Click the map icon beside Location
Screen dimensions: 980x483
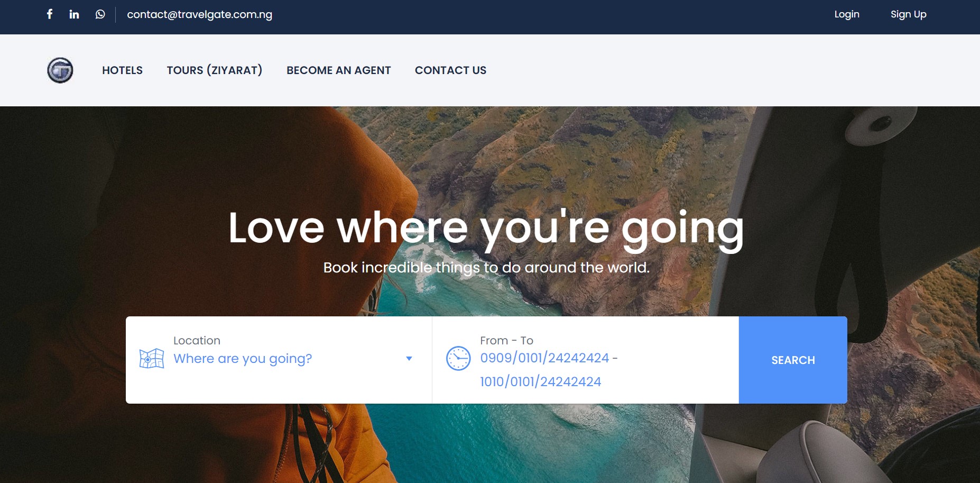152,359
